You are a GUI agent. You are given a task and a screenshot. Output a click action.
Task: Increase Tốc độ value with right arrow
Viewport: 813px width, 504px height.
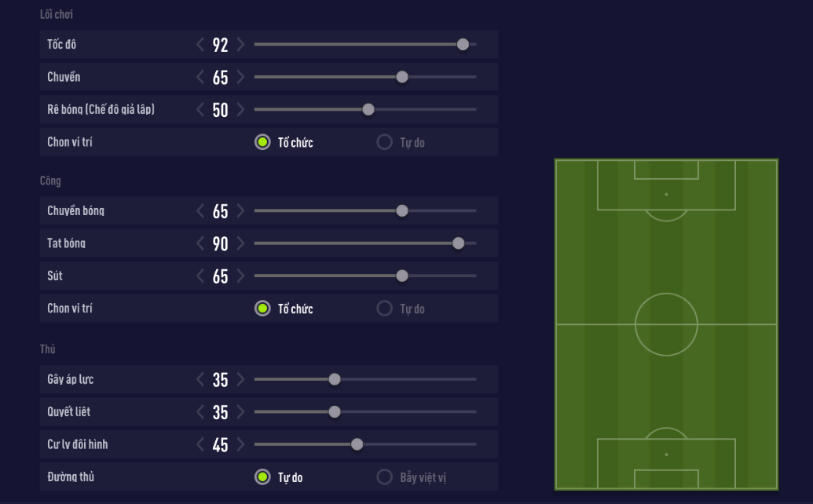240,45
